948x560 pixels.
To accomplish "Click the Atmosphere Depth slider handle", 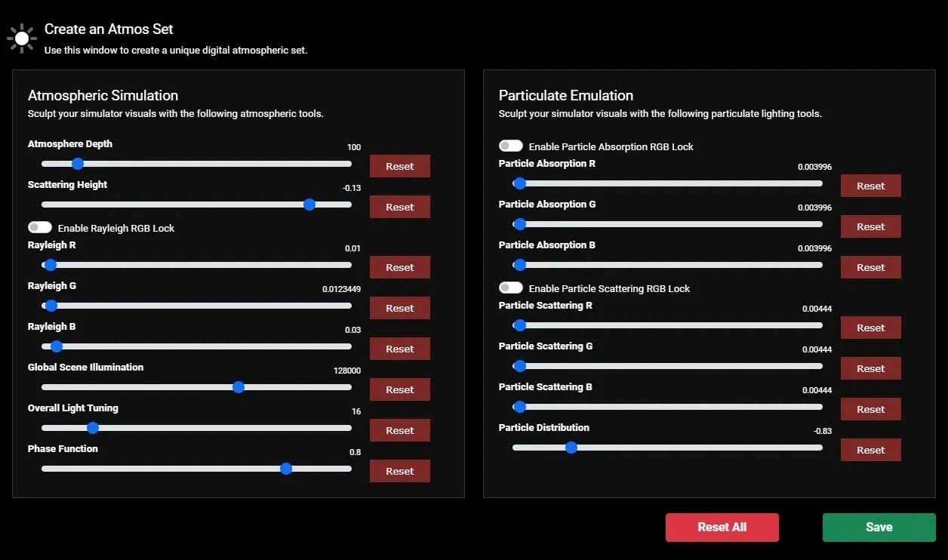I will 78,164.
